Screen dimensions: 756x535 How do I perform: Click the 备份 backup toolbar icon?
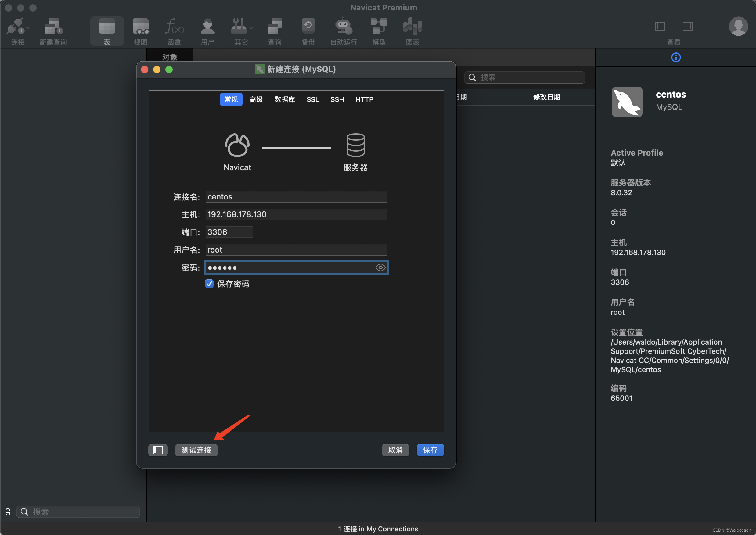pyautogui.click(x=308, y=26)
